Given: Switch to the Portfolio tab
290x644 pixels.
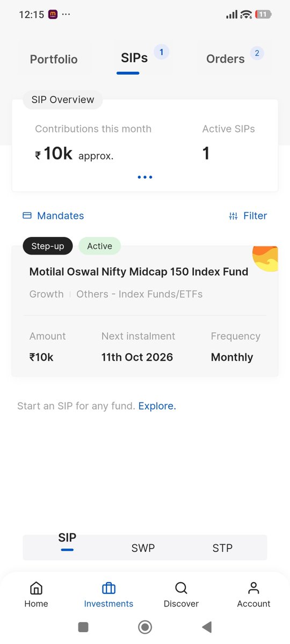Looking at the screenshot, I should (54, 60).
